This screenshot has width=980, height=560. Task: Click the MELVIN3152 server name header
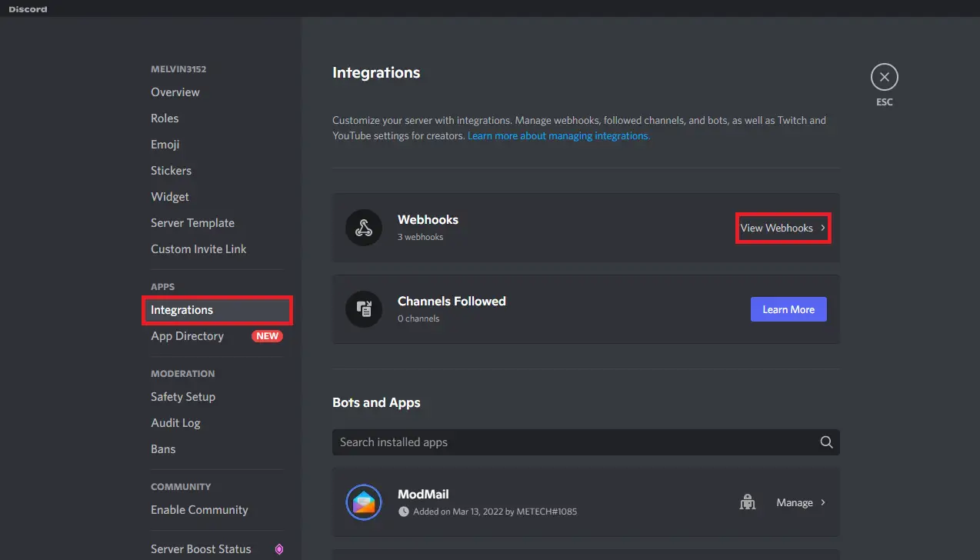pyautogui.click(x=178, y=69)
